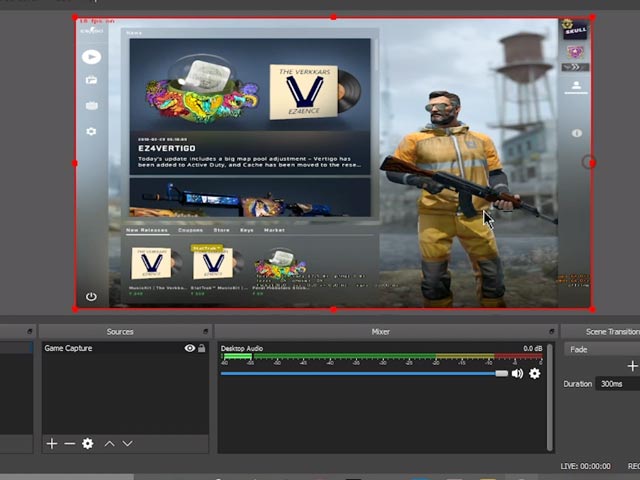Open CS:GO settings gear in preview sidebar

pyautogui.click(x=91, y=131)
